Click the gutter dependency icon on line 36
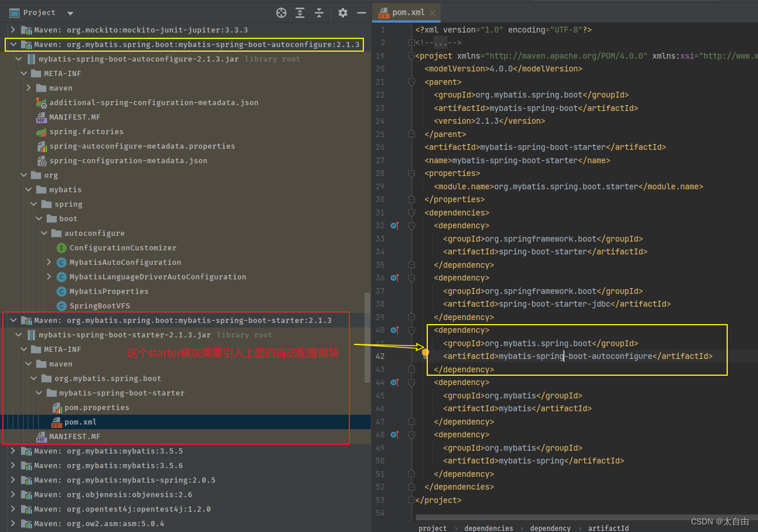This screenshot has width=758, height=532. (x=395, y=278)
